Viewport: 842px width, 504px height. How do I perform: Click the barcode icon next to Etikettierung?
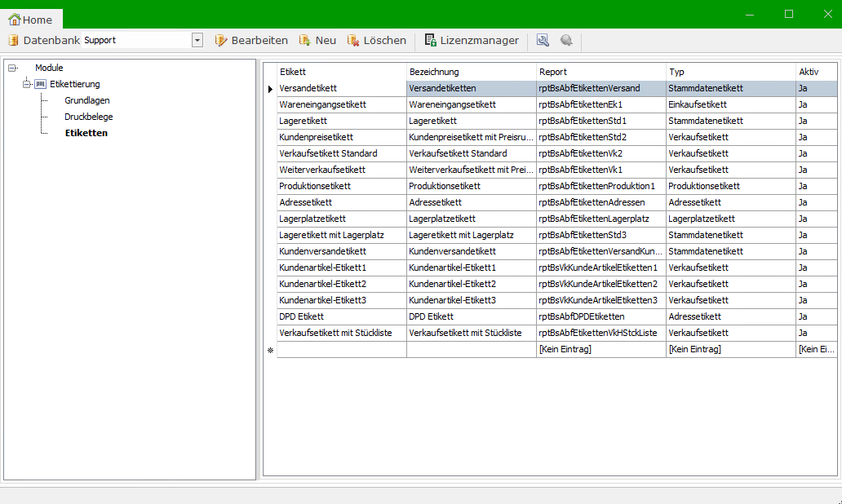(x=41, y=84)
